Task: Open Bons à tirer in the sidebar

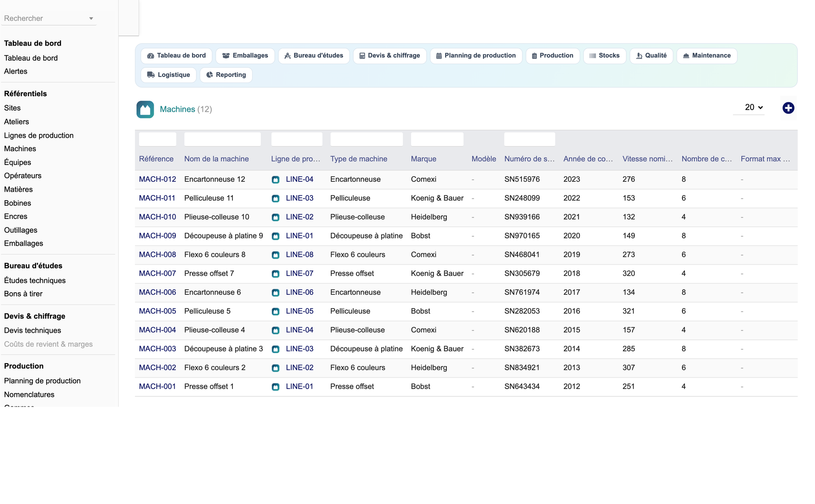Action: (23, 294)
